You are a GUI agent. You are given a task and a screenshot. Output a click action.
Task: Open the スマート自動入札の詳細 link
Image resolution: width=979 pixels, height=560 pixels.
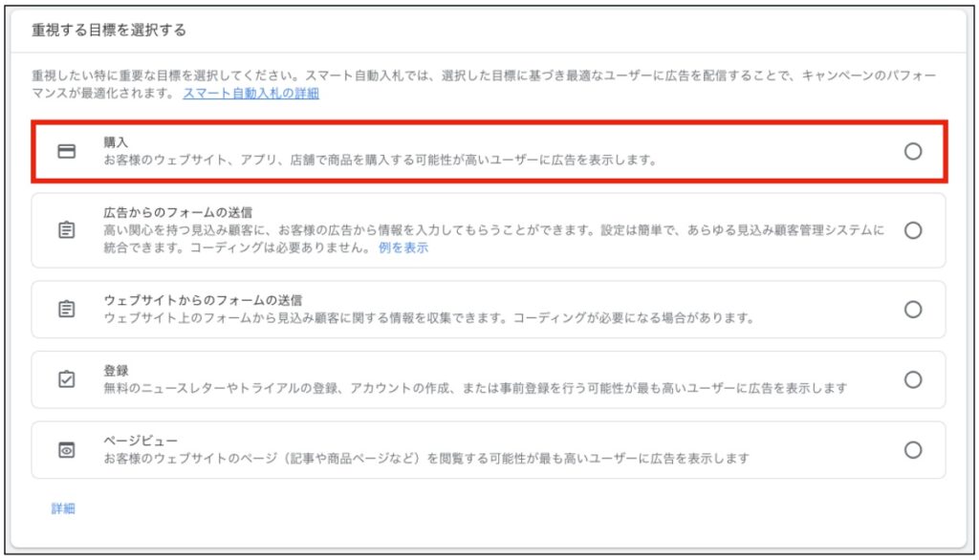(x=250, y=94)
